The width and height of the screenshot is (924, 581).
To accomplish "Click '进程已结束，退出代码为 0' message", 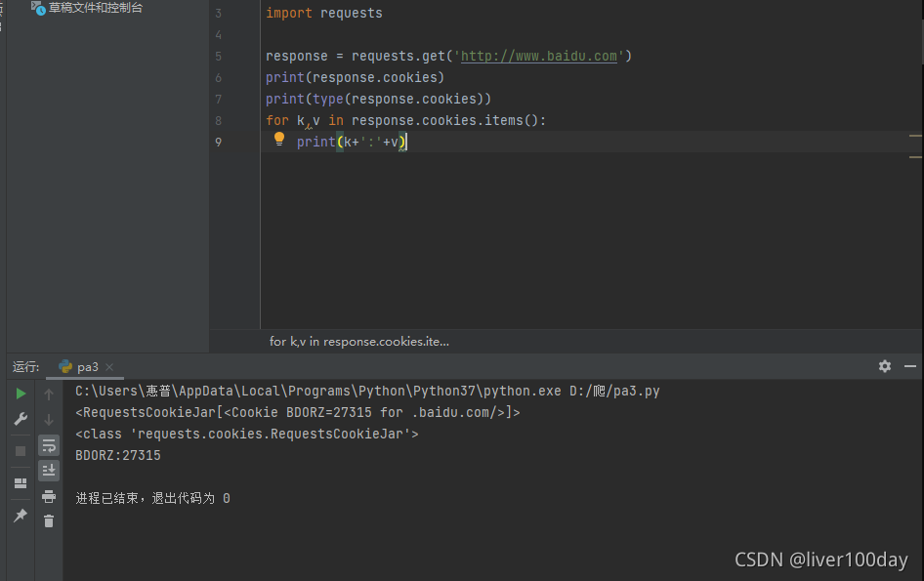I will (152, 499).
